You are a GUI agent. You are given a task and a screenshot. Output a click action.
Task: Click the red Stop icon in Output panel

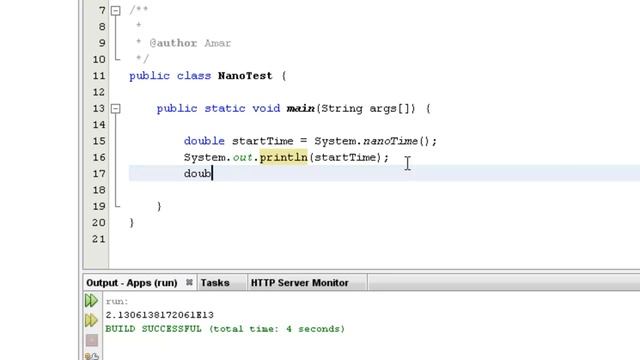(91, 340)
